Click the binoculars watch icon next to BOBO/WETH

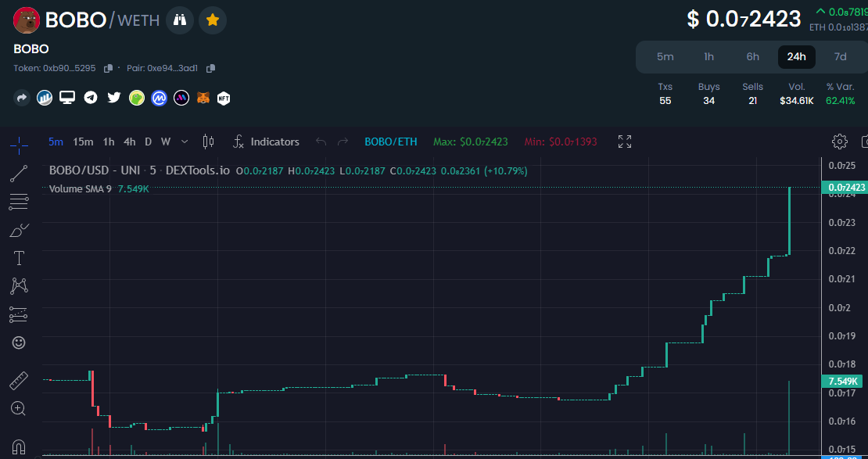coord(179,20)
